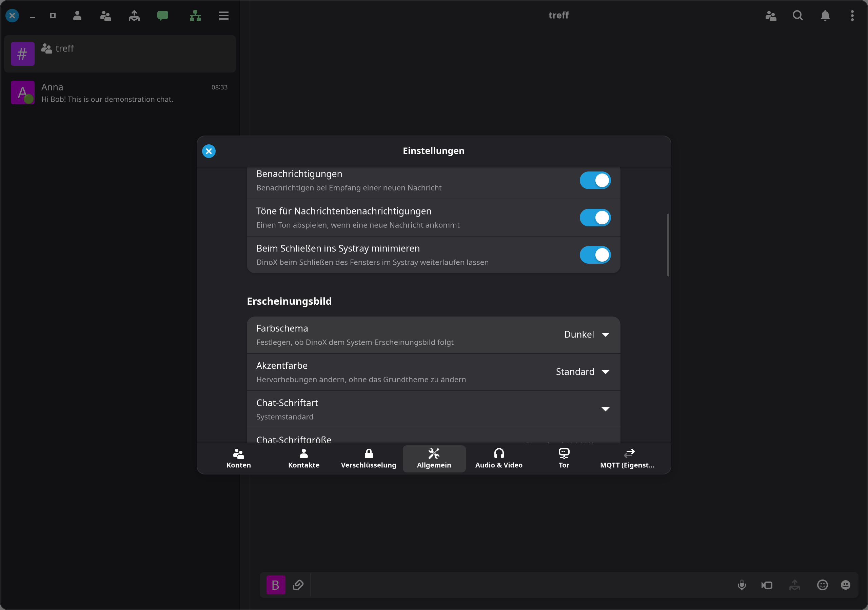Switch to the Konten tab
Screen dimensions: 868x610
[239, 459]
